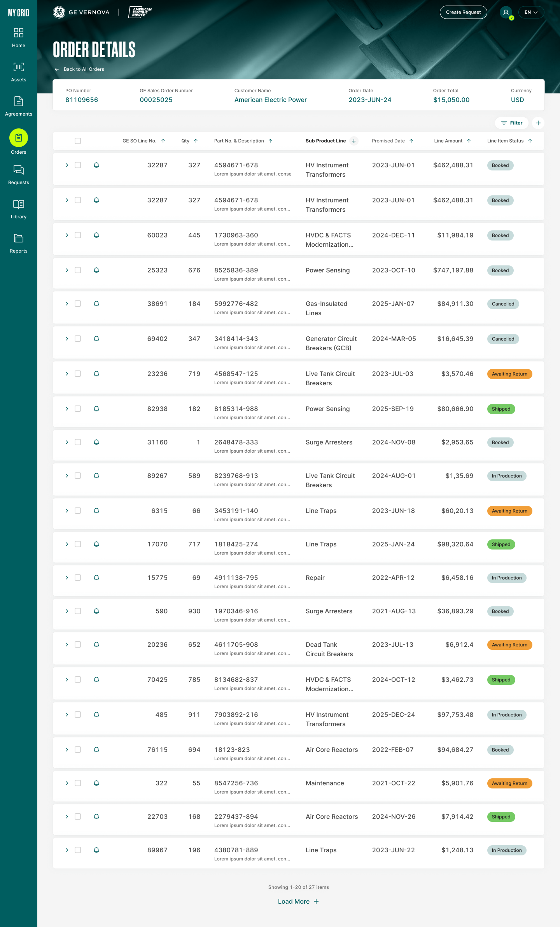Open the Agreements document icon
The width and height of the screenshot is (560, 927).
point(18,101)
